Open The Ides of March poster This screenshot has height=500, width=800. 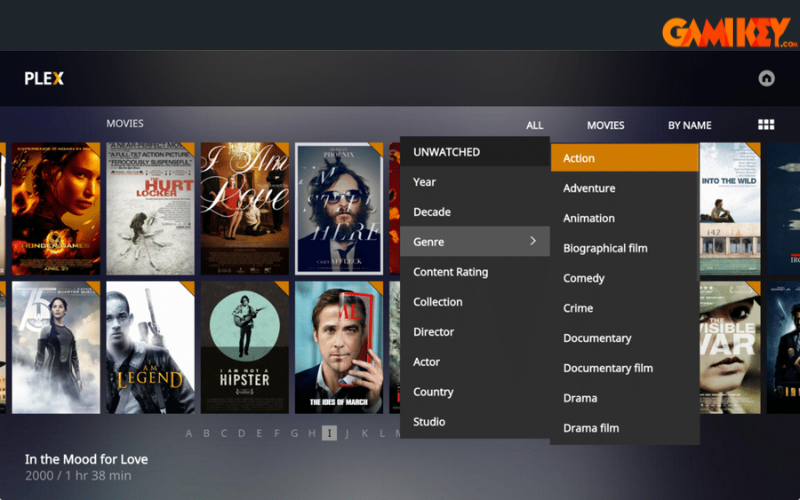point(339,347)
